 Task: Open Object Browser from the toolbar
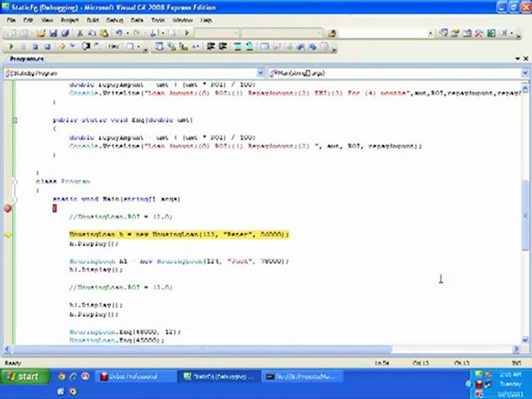pyautogui.click(x=467, y=33)
